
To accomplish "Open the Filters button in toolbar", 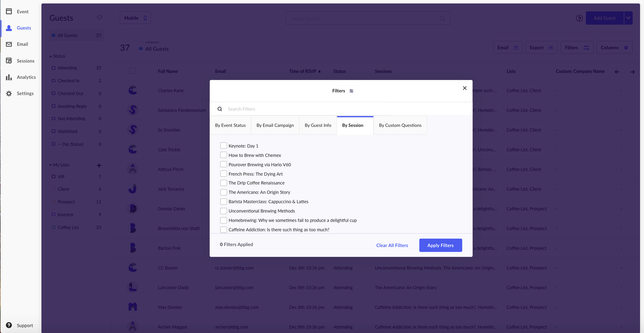I will coord(577,48).
